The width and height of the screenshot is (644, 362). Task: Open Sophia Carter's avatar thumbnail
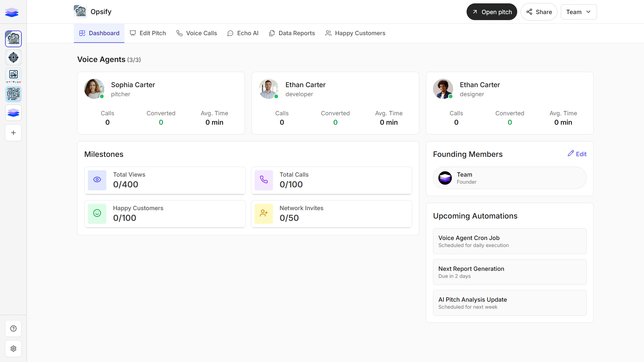point(94,89)
